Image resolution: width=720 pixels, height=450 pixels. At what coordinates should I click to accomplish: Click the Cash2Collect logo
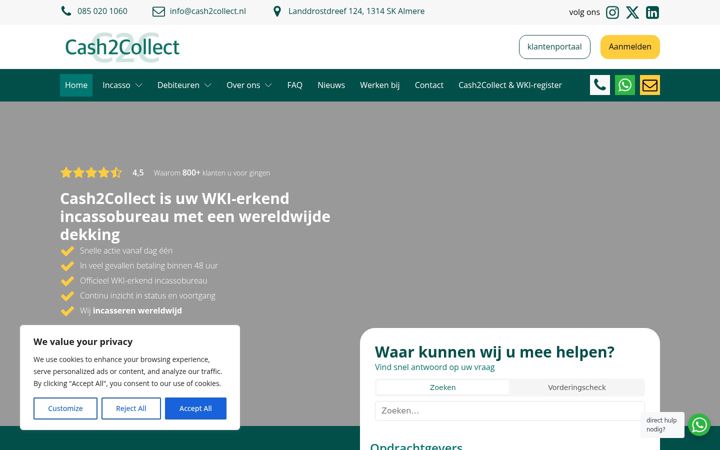coord(122,47)
